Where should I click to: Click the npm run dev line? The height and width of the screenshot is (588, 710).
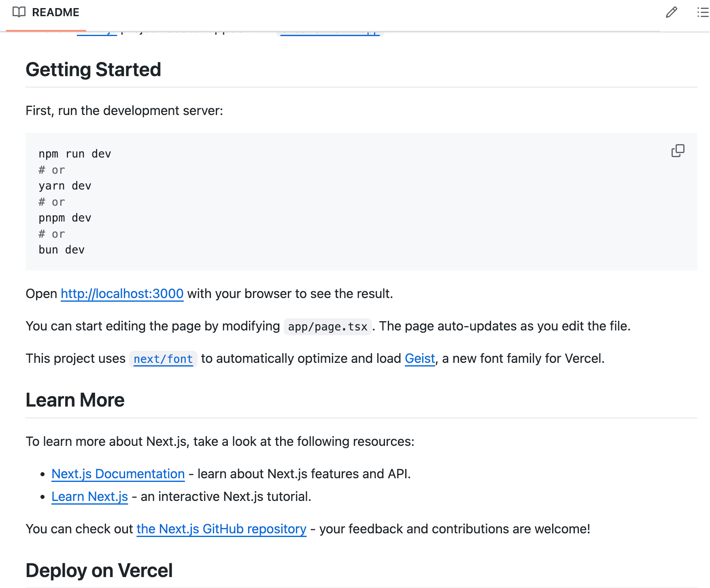pyautogui.click(x=75, y=154)
